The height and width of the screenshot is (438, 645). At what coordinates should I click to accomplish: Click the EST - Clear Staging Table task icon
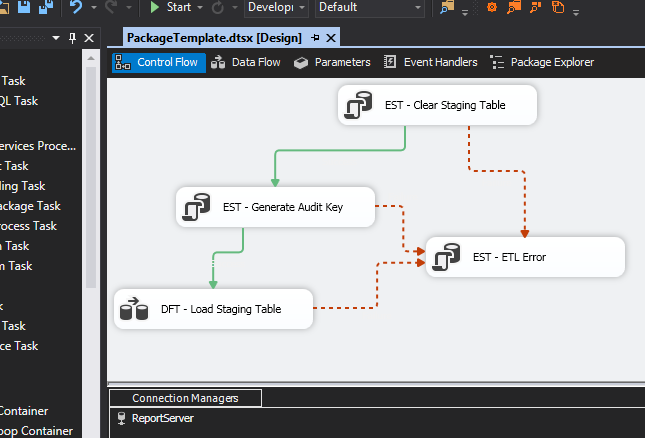coord(358,105)
